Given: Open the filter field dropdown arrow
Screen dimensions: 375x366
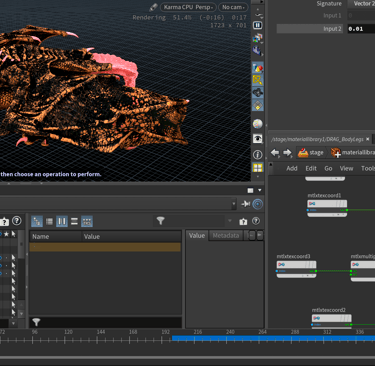Looking at the screenshot, I should coord(230,221).
